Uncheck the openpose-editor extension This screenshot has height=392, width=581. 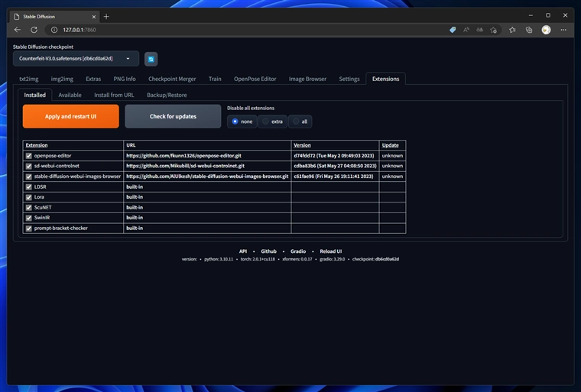(x=28, y=156)
